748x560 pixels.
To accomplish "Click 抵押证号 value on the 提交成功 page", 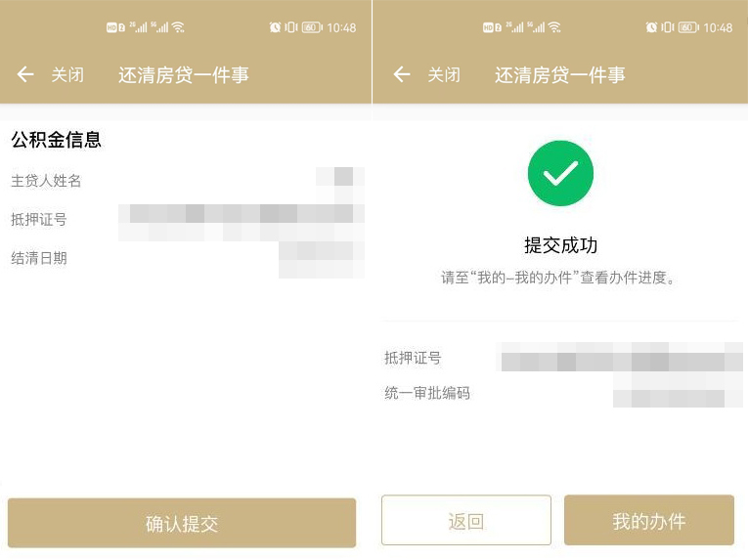I will point(620,360).
